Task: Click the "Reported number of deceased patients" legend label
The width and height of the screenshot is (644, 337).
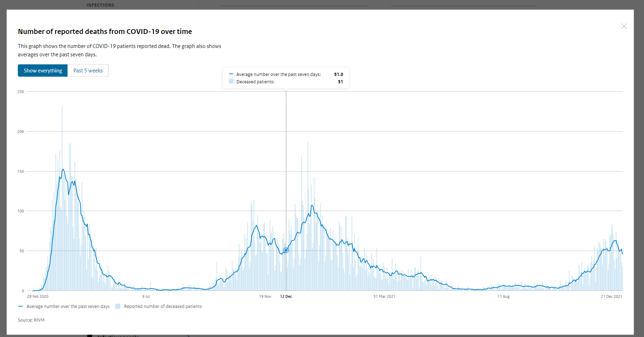Action: click(163, 306)
